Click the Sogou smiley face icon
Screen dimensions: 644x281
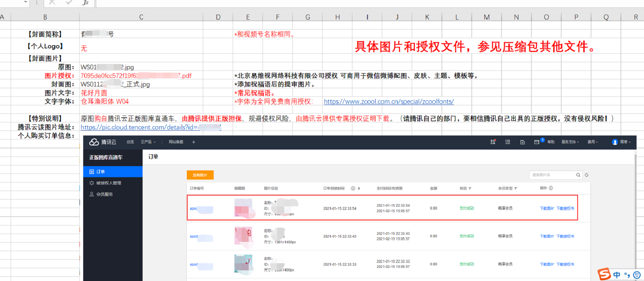click(x=637, y=275)
